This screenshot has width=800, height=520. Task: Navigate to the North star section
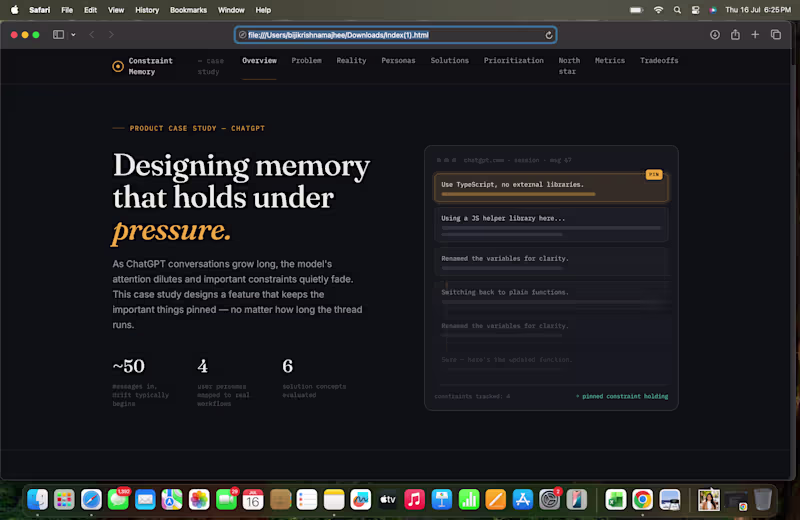point(569,66)
